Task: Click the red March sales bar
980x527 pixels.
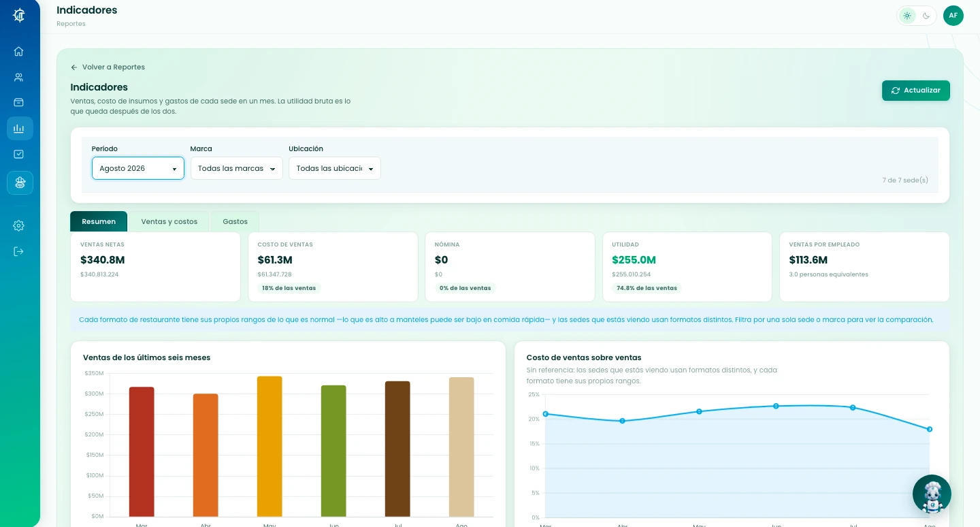Action: (142, 451)
